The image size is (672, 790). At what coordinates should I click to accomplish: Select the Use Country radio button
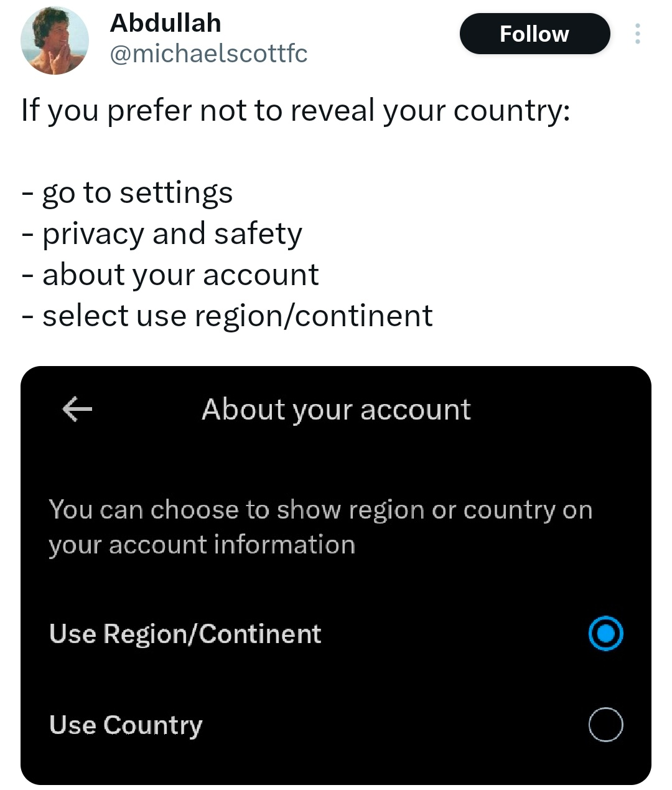tap(605, 725)
